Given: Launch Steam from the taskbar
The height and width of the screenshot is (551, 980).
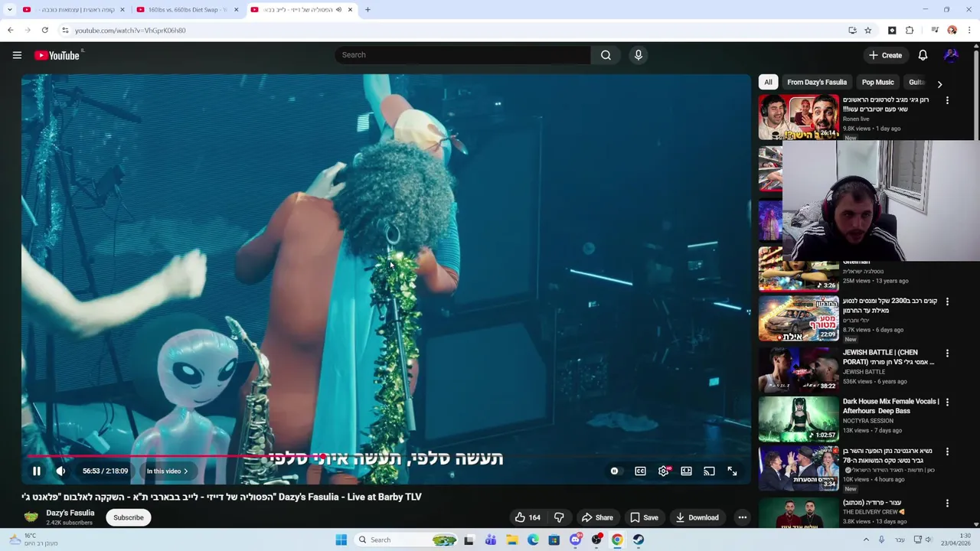Looking at the screenshot, I should (638, 540).
